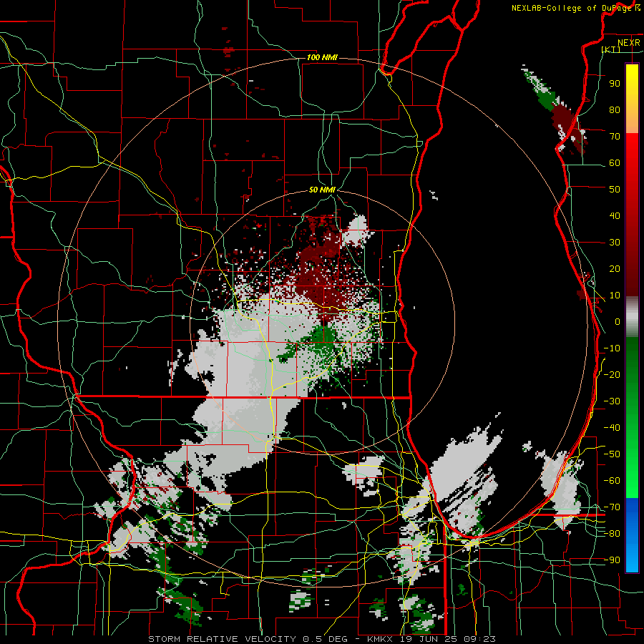Click the -40 value on the velocity scale
644x644 pixels.
pyautogui.click(x=612, y=428)
